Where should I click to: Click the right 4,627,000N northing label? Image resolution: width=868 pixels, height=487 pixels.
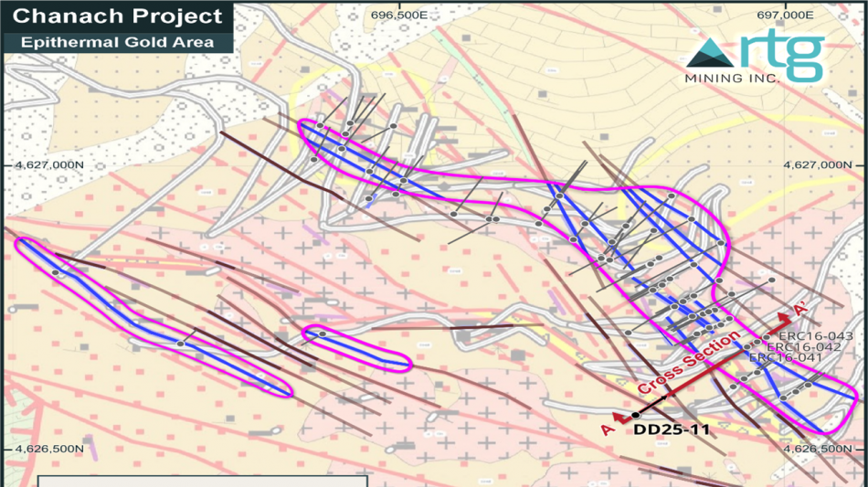tap(824, 164)
